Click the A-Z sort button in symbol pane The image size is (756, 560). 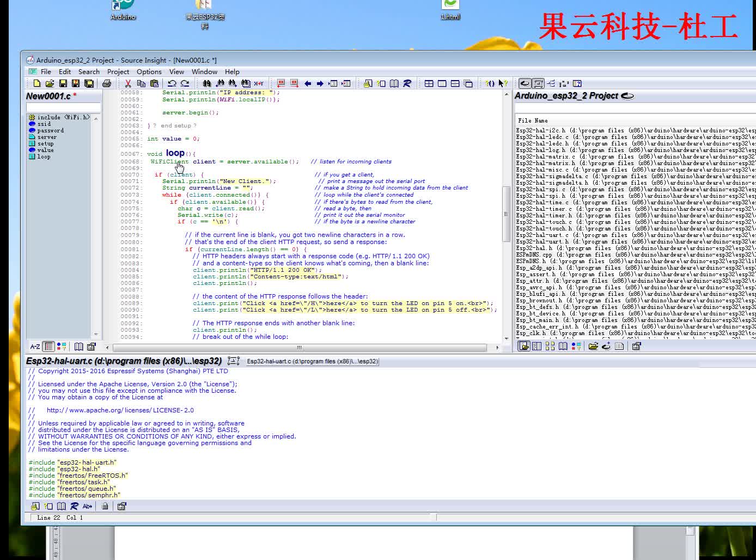point(35,346)
